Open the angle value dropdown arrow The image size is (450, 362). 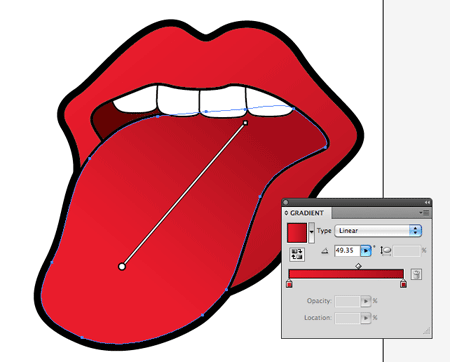[366, 250]
